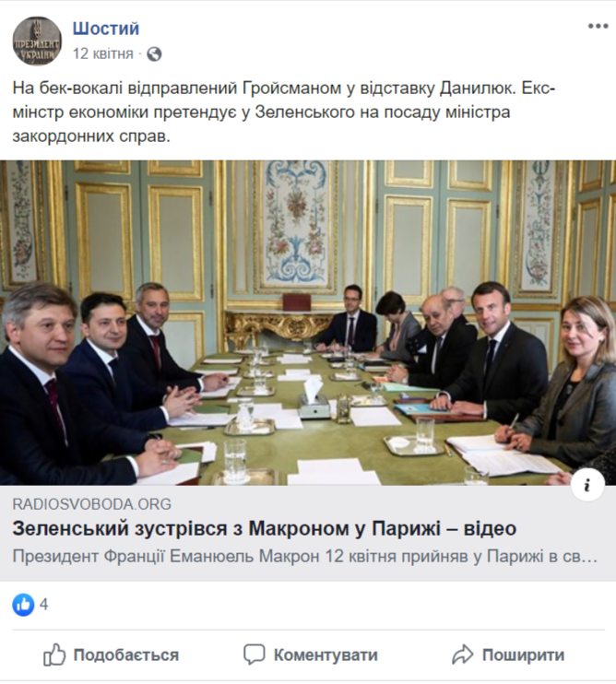The height and width of the screenshot is (684, 616).
Task: Click the post caption text about Данилюк
Action: 284,112
